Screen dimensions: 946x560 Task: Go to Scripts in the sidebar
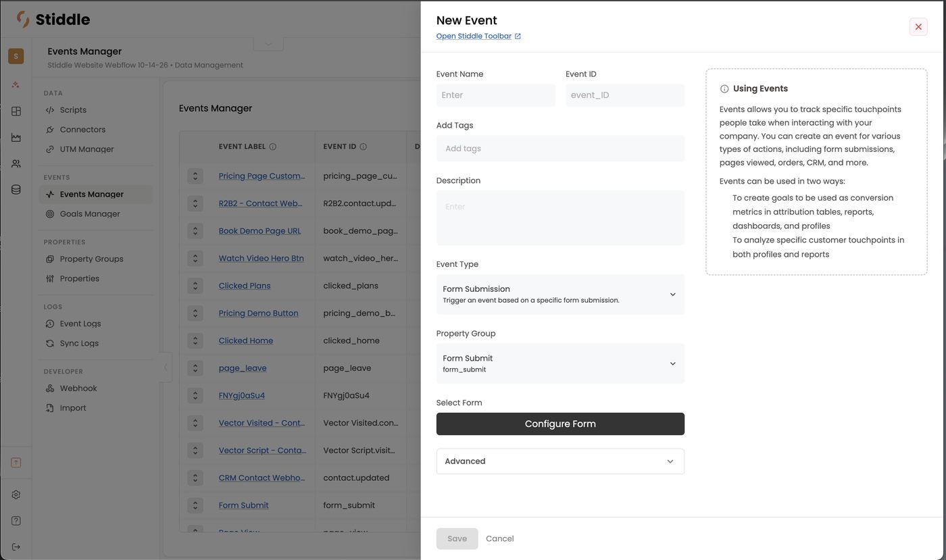(72, 110)
